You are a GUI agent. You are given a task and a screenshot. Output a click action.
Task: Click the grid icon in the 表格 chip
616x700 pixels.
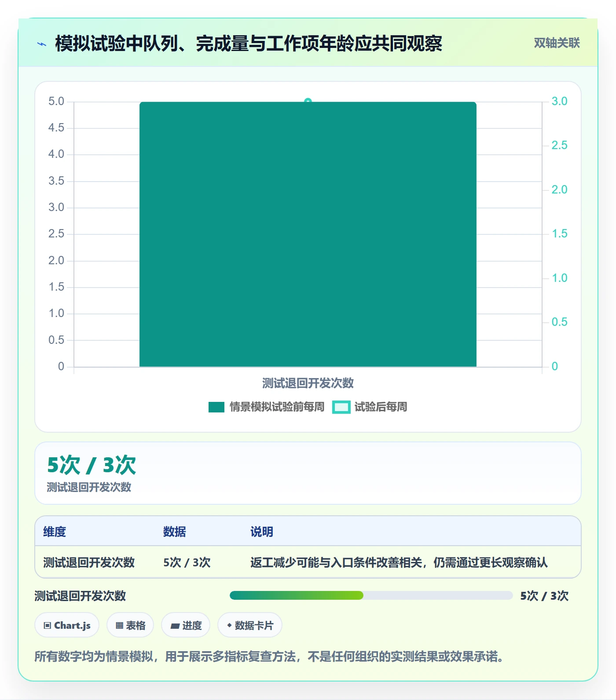(119, 626)
